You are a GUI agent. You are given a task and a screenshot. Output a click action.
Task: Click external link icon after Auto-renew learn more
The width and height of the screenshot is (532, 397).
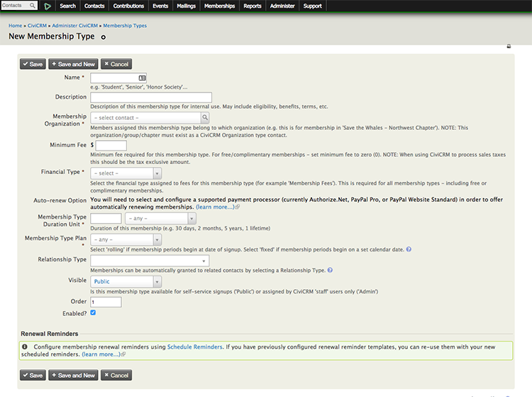(238, 207)
